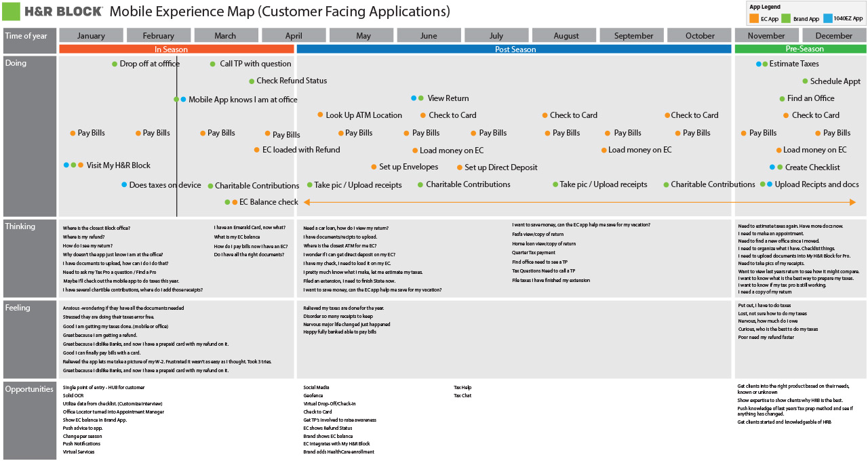Select the orange dot beside Check to Card
The height and width of the screenshot is (461, 868).
coord(423,115)
